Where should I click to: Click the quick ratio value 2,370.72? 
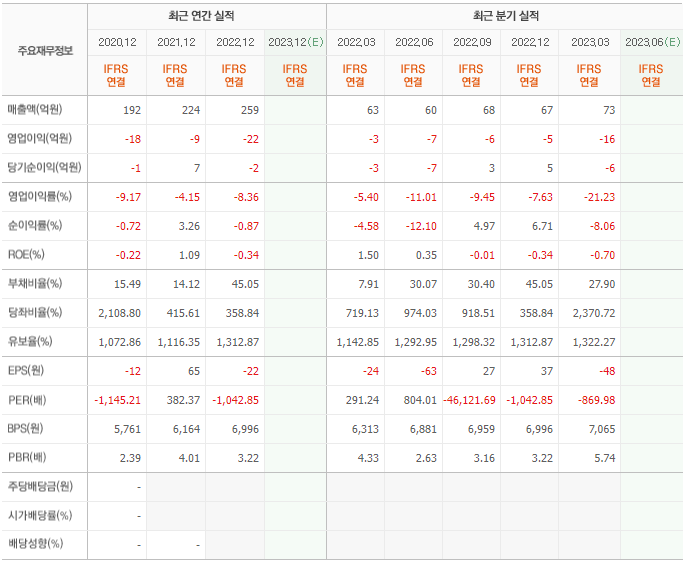click(594, 313)
